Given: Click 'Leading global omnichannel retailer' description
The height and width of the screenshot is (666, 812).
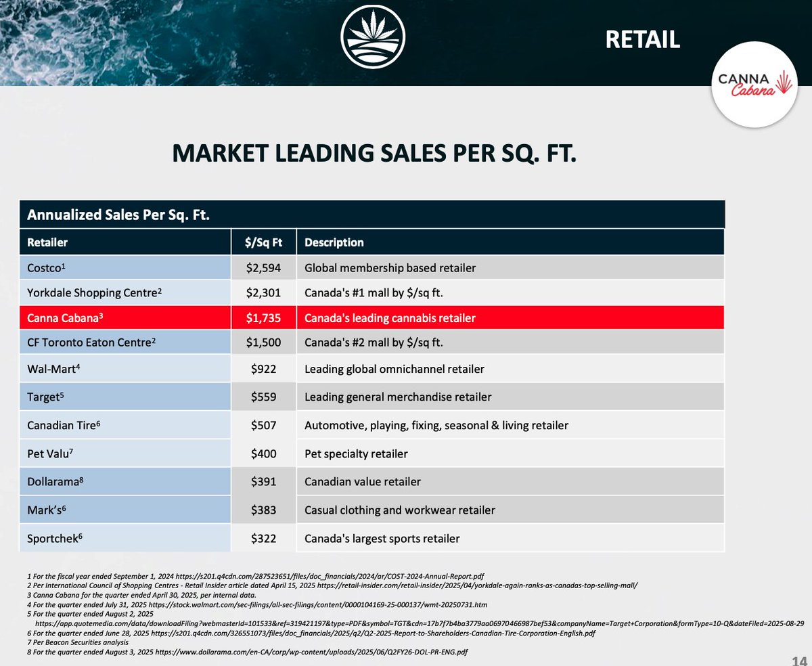Looking at the screenshot, I should click(x=394, y=370).
